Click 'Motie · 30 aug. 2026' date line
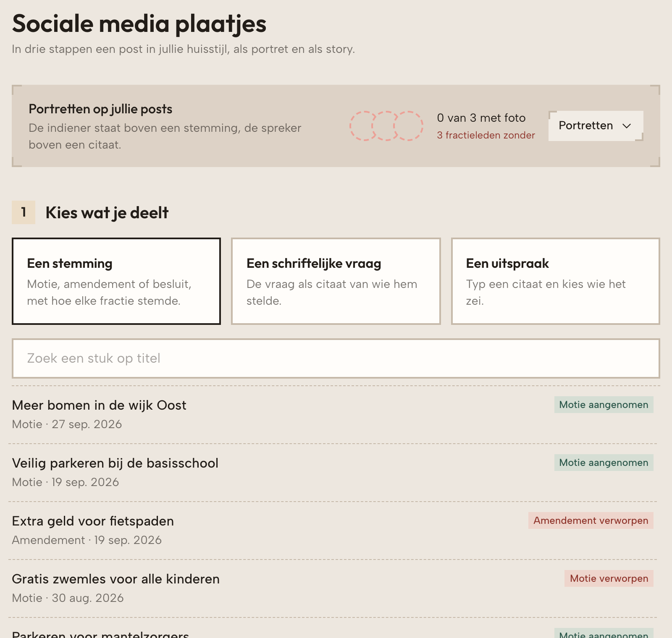The width and height of the screenshot is (672, 638). (x=68, y=598)
